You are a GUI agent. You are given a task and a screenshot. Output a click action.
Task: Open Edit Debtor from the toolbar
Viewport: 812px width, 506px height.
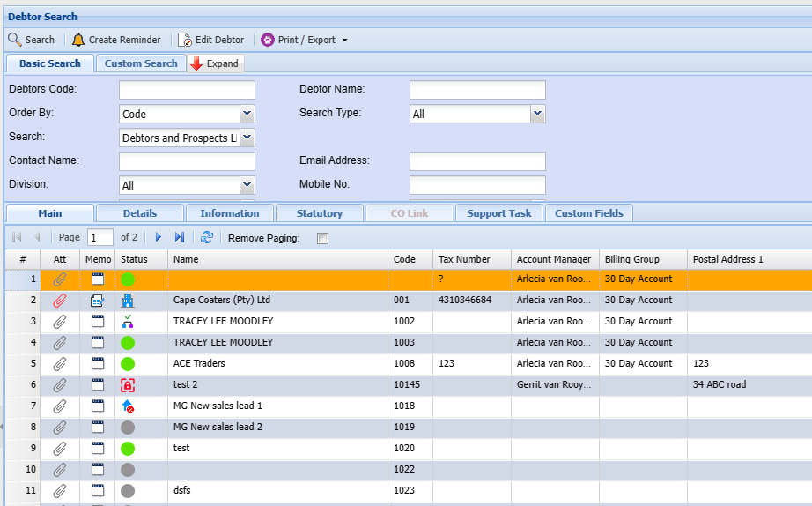coord(211,40)
